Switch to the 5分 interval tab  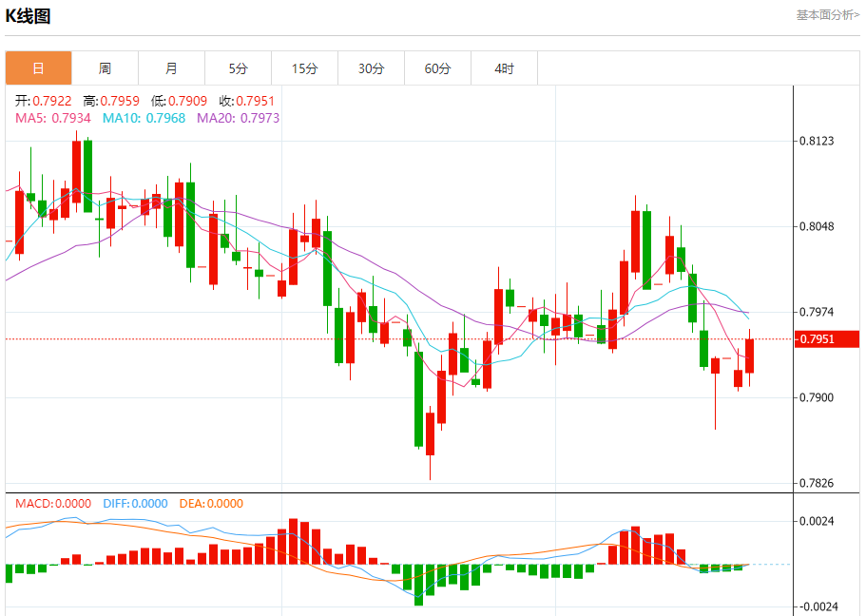point(238,68)
